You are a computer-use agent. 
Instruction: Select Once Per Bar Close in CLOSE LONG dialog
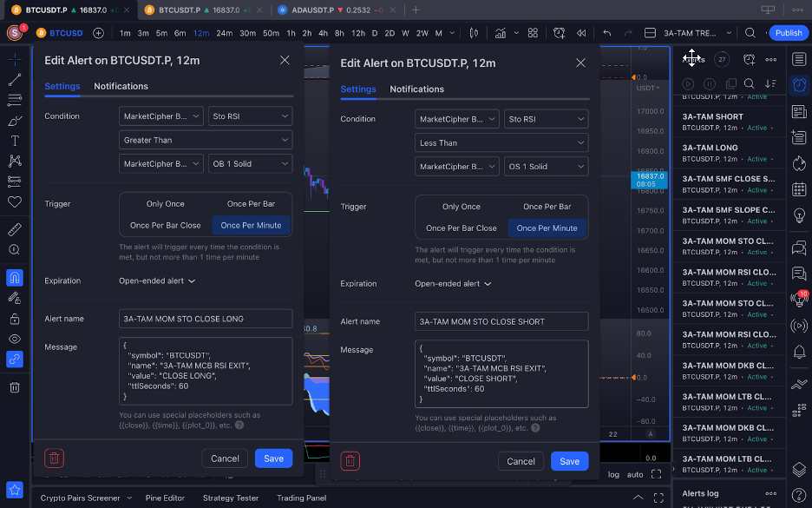(165, 226)
